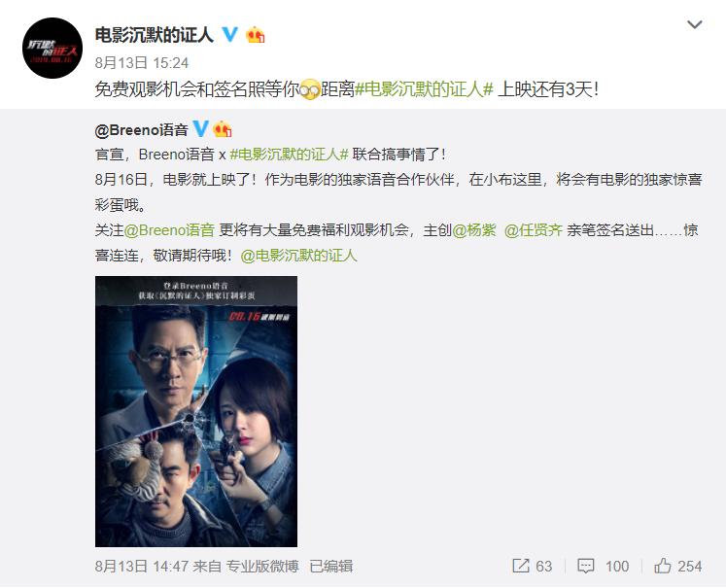726x588 pixels.
Task: Click the verified badge next to @Breeno语音
Action: 200,128
